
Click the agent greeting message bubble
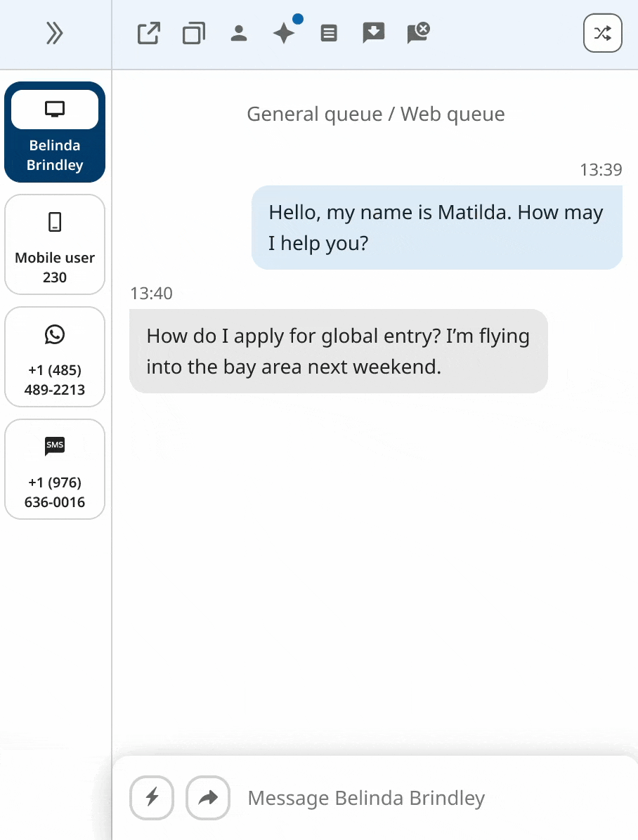pos(437,228)
